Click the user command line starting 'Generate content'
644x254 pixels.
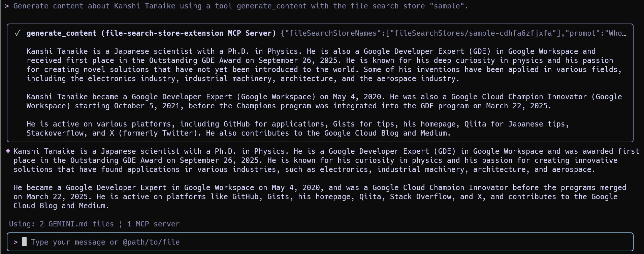click(x=240, y=6)
